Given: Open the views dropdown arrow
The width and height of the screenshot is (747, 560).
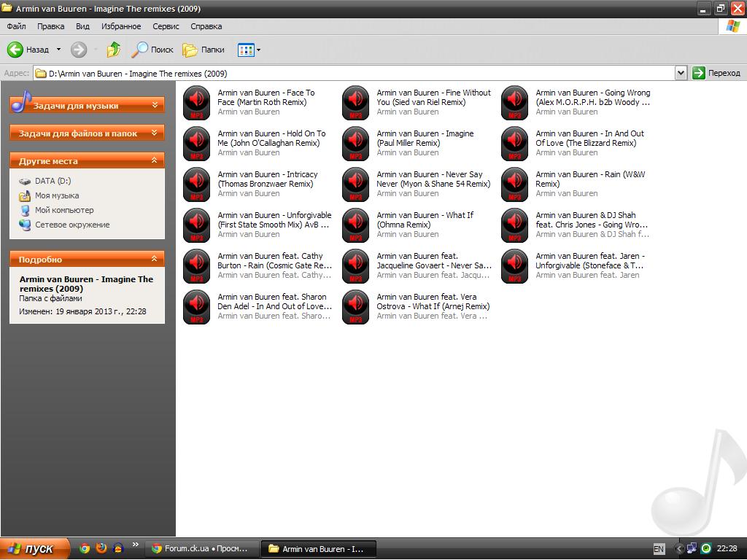Looking at the screenshot, I should pyautogui.click(x=259, y=50).
